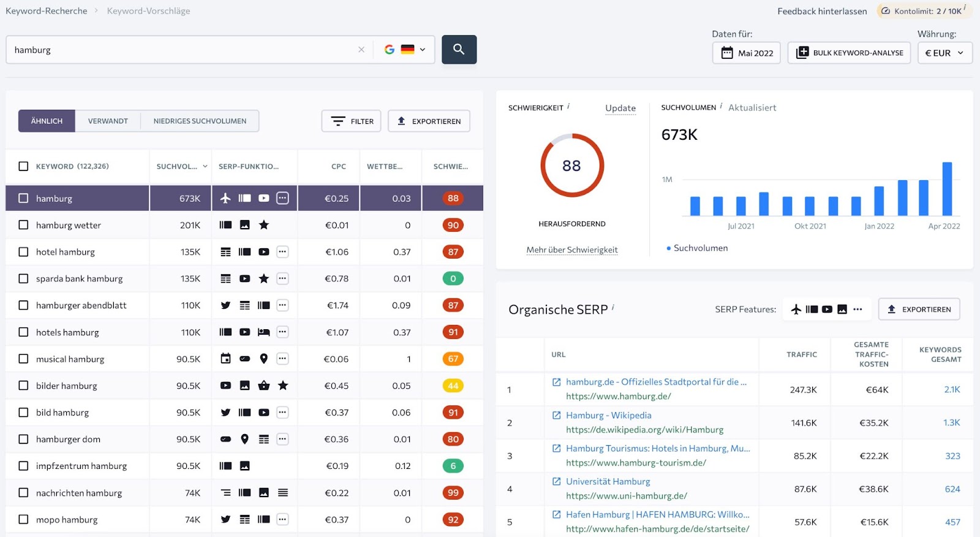This screenshot has width=980, height=537.
Task: Click the flights icon in hamburg row
Action: (225, 198)
